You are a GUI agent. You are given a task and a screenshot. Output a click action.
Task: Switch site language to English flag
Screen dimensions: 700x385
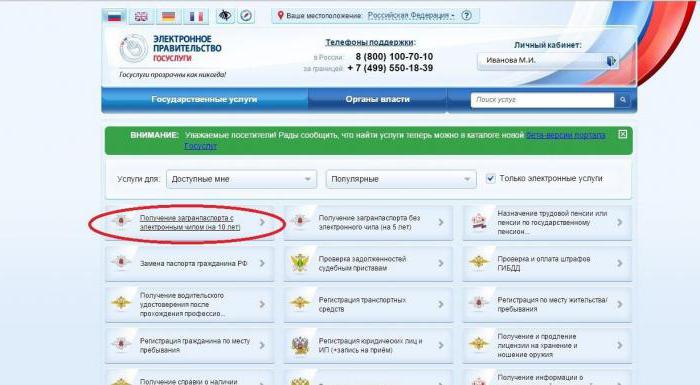tap(141, 17)
